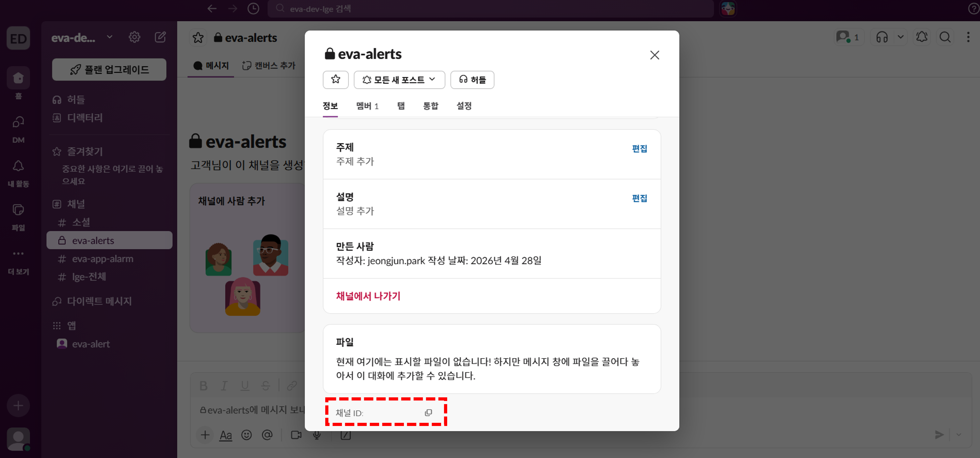Click 캔버스 추가 in the channel header
980x458 pixels.
pos(269,65)
